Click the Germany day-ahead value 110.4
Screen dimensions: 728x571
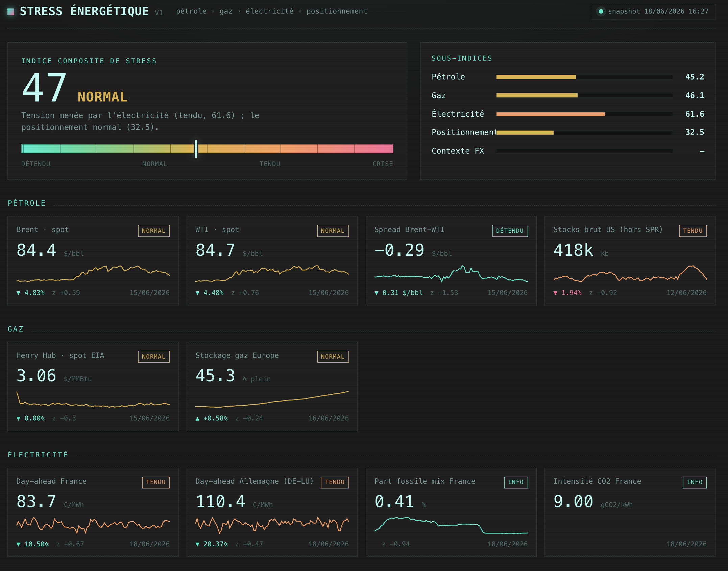[220, 502]
